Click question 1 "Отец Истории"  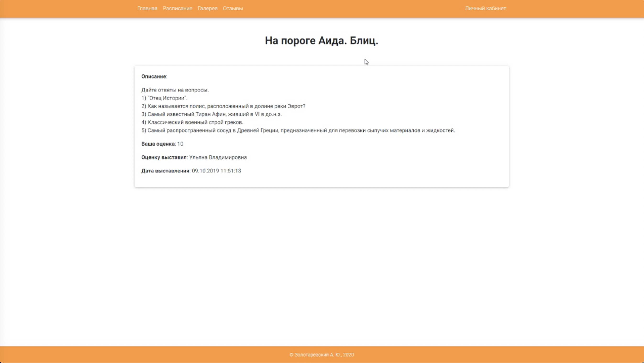tap(164, 98)
